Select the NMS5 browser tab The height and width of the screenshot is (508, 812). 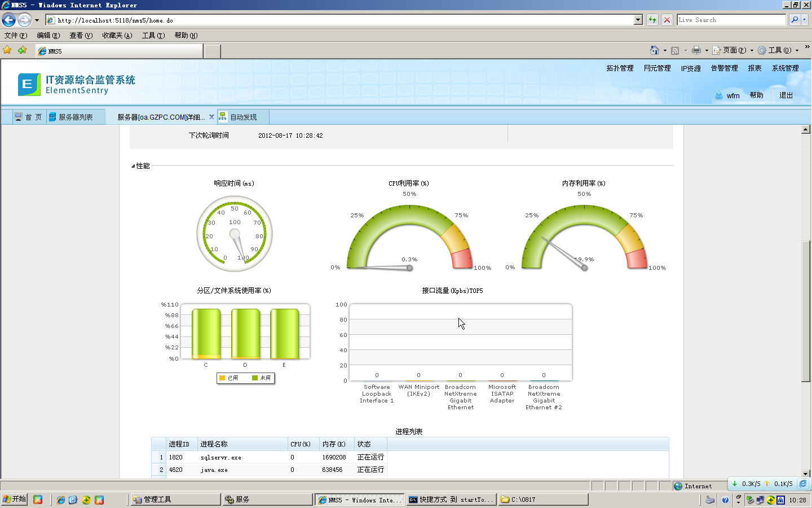click(119, 51)
